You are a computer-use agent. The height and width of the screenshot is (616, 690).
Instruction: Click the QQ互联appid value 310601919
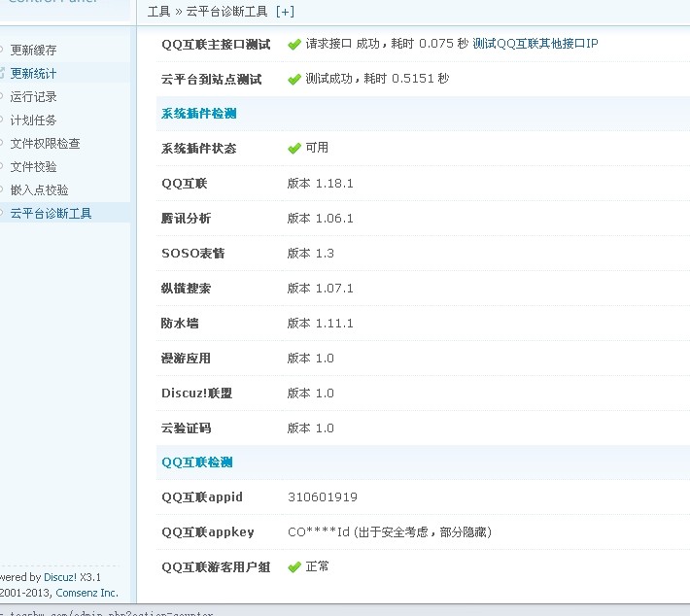[322, 497]
